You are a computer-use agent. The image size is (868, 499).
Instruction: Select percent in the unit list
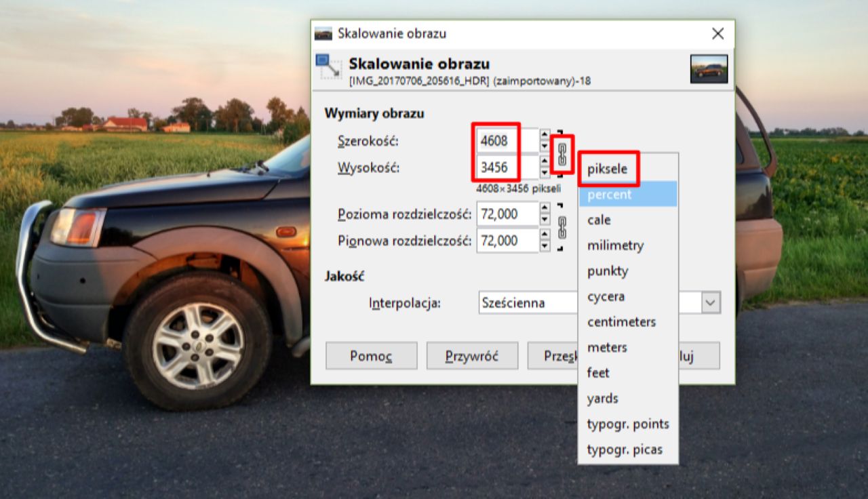[628, 195]
